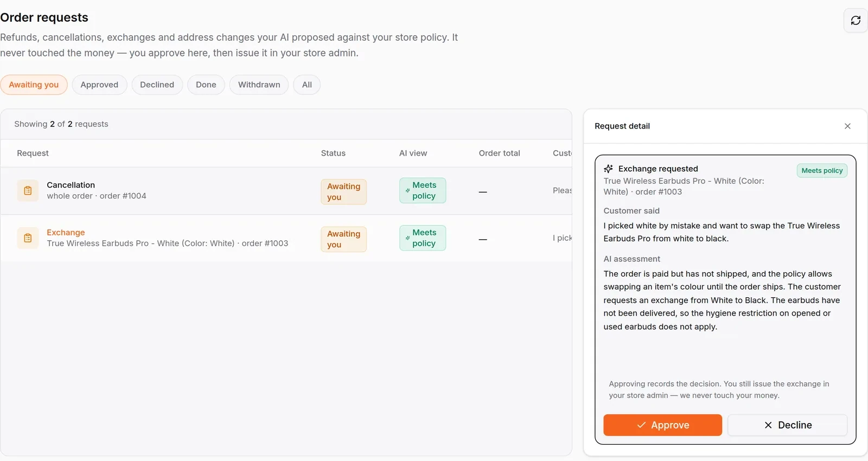Show All requests tab
The height and width of the screenshot is (461, 868).
click(307, 85)
